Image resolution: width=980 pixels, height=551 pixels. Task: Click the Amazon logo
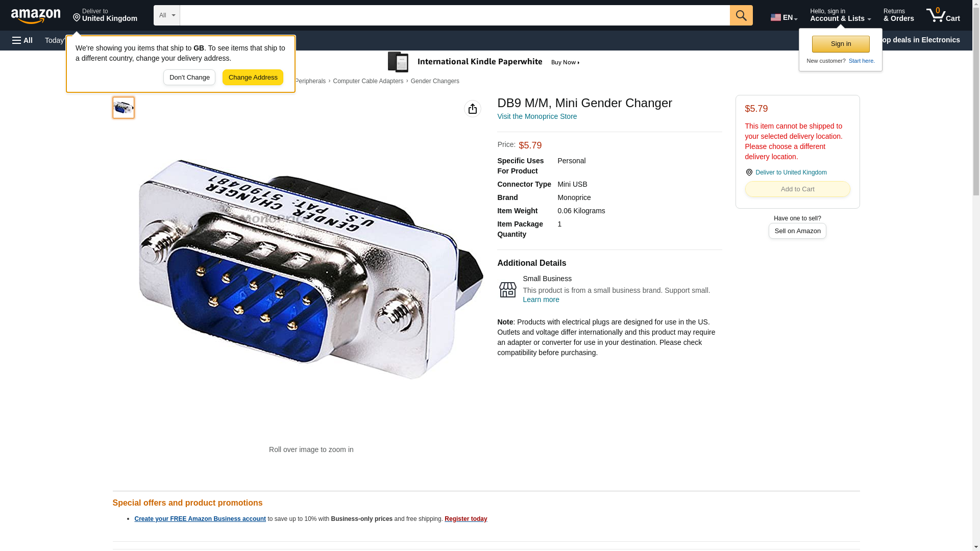(36, 16)
